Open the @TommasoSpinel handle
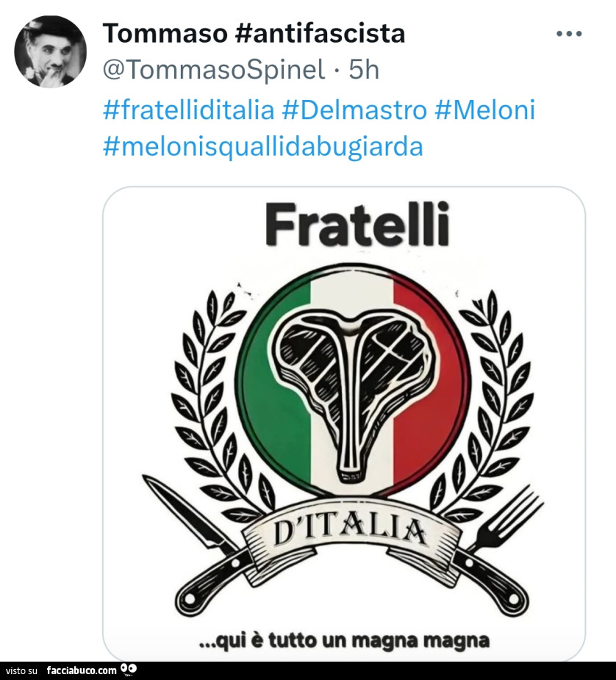The width and height of the screenshot is (616, 680). [x=213, y=70]
